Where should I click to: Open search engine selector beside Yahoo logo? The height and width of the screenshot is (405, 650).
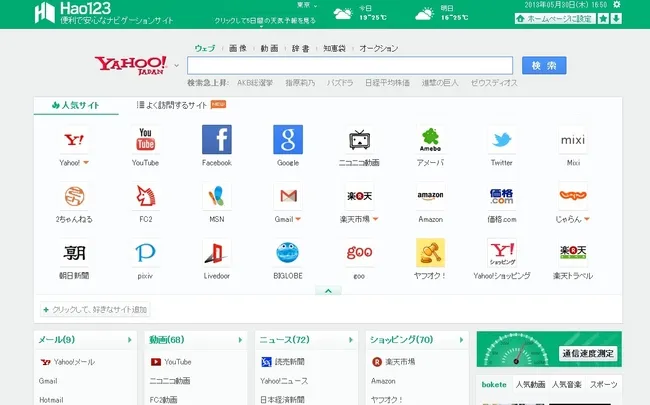177,66
